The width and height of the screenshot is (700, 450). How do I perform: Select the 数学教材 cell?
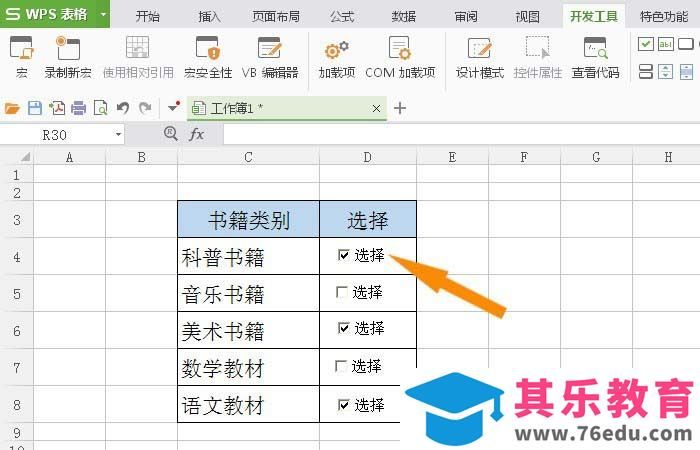[x=249, y=368]
